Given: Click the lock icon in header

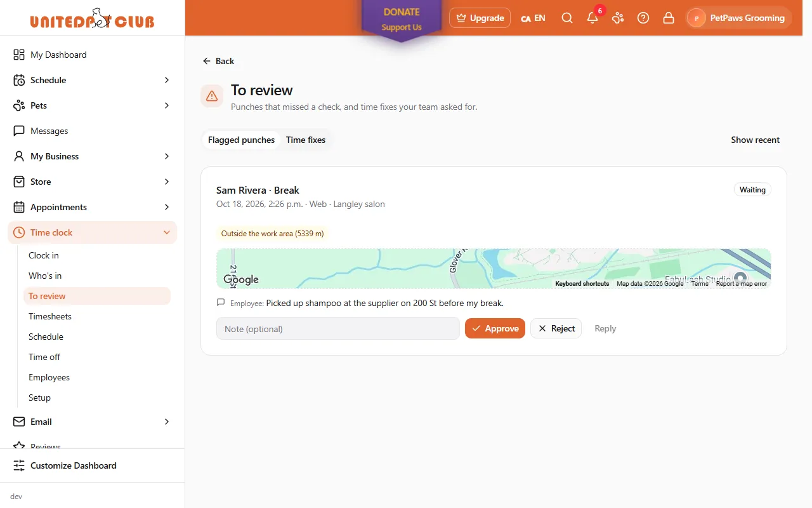Looking at the screenshot, I should click(x=669, y=18).
